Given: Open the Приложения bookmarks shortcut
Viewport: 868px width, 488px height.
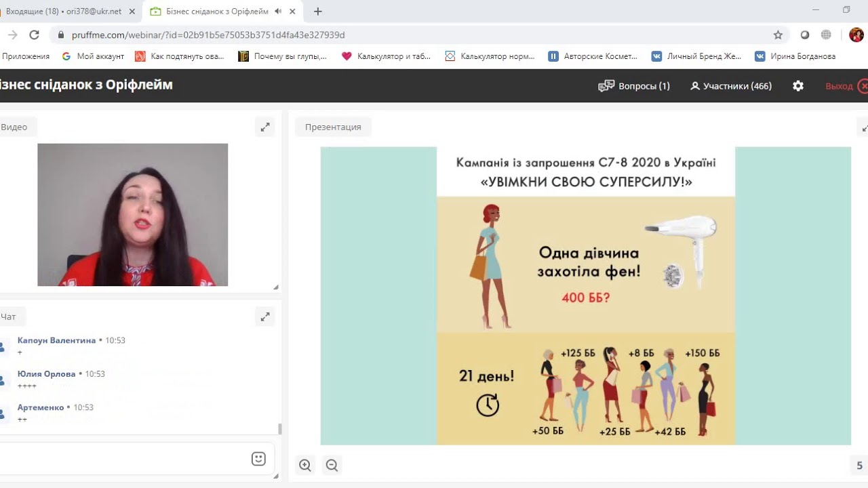Looking at the screenshot, I should point(25,56).
